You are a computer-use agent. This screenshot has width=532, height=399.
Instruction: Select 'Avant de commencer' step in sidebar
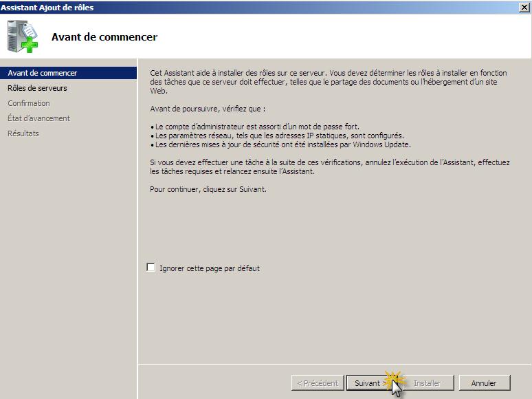(x=42, y=73)
